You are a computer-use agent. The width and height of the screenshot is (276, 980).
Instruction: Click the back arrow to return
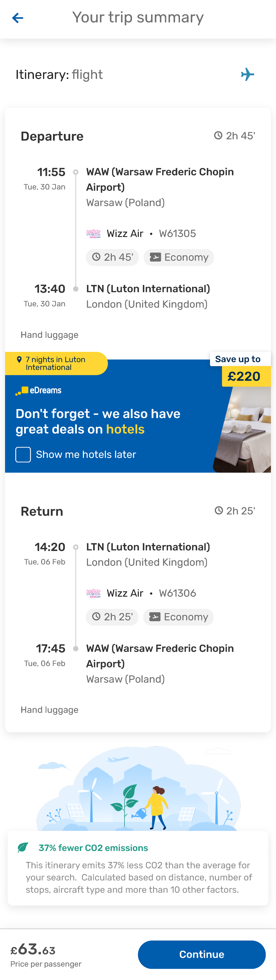[17, 18]
